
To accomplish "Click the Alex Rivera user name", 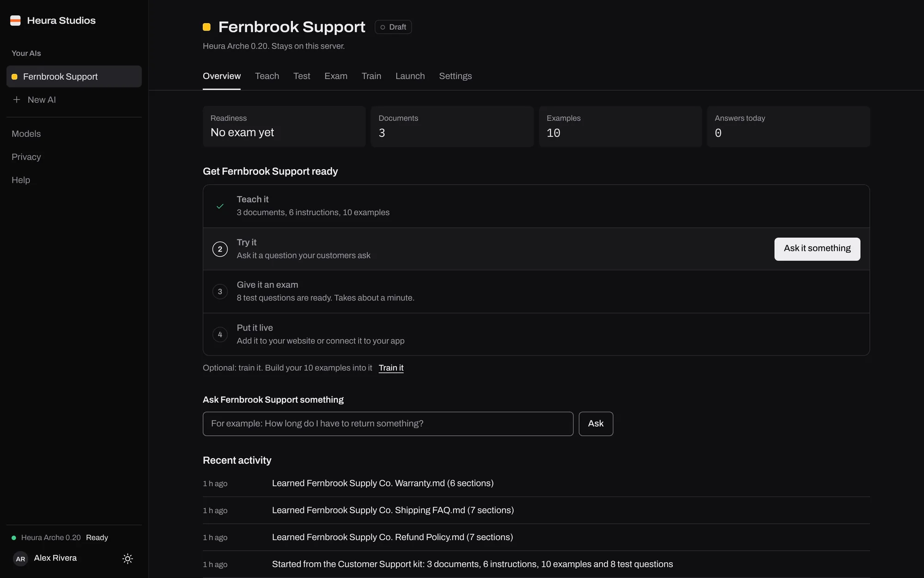I will (55, 558).
